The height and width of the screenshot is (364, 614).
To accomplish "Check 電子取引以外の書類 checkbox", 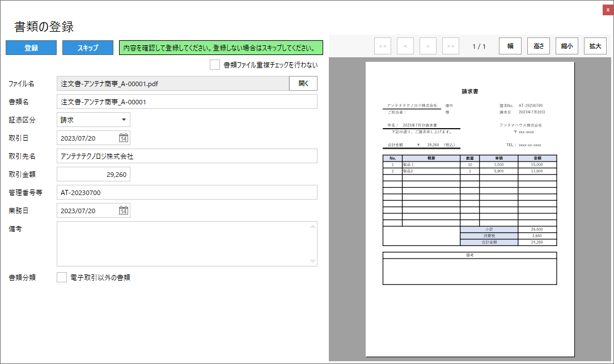I will [62, 277].
